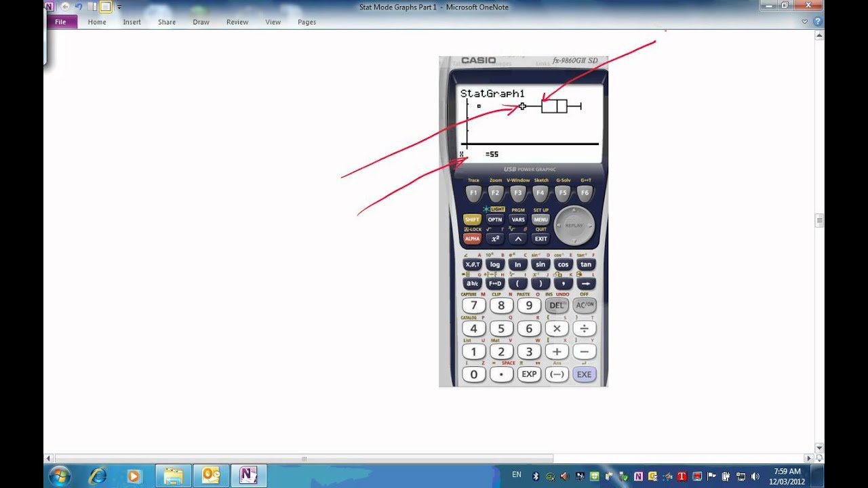Click the taskbar clock showing 7:59 AM
Viewport: 868px width, 488px height.
[787, 476]
